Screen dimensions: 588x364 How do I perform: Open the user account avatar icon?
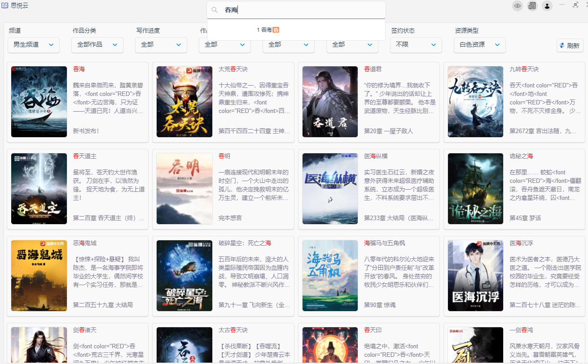(547, 6)
